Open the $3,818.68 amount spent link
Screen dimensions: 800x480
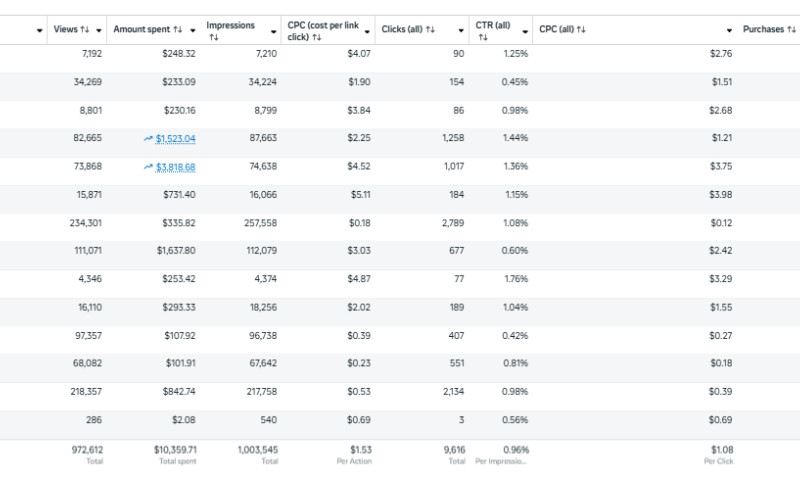tap(176, 167)
